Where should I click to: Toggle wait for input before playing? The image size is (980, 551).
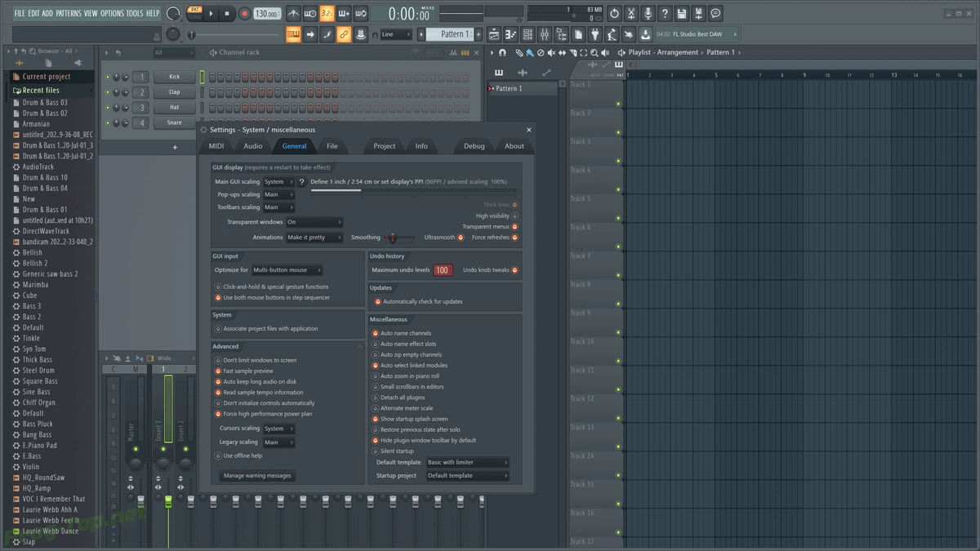click(310, 14)
